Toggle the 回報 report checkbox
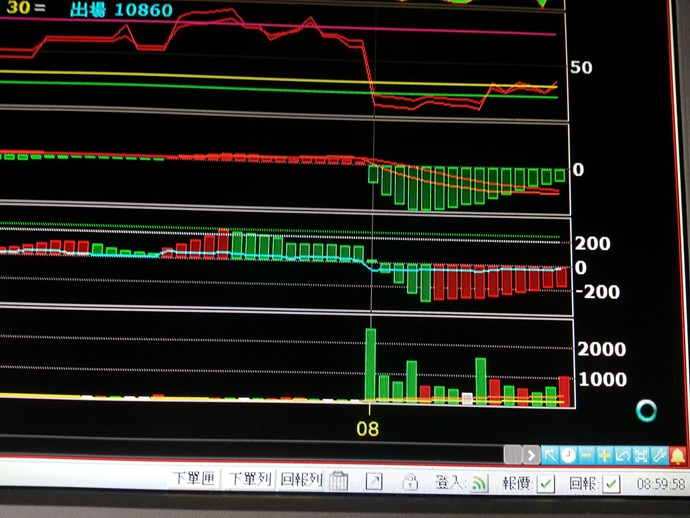The height and width of the screenshot is (518, 690). point(611,485)
